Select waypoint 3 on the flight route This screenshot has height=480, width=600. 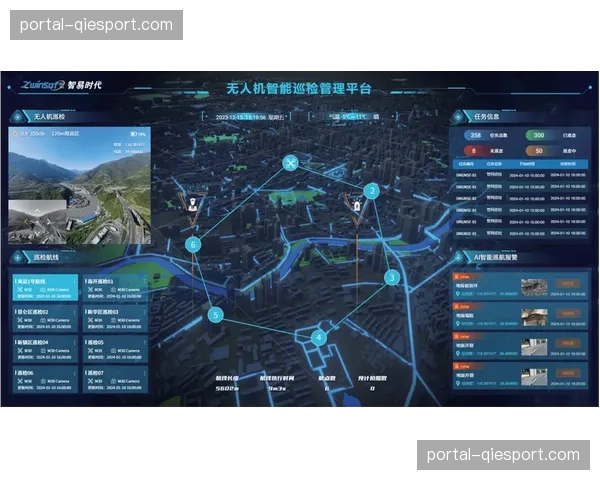pos(392,278)
